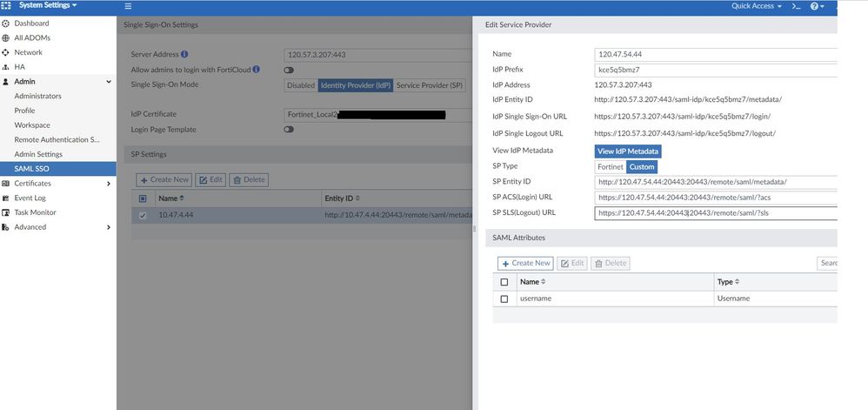Check the username attribute row checkbox
Image resolution: width=868 pixels, height=410 pixels.
pyautogui.click(x=504, y=299)
